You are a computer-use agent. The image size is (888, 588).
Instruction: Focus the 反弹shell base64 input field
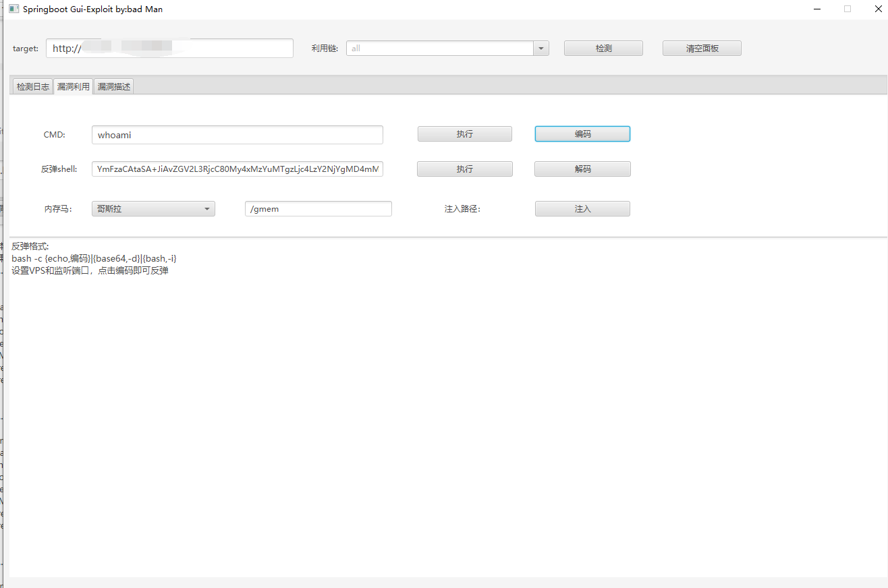238,169
